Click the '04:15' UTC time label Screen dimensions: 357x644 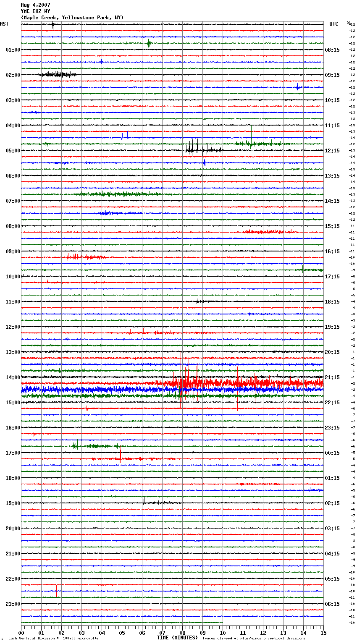(332, 554)
